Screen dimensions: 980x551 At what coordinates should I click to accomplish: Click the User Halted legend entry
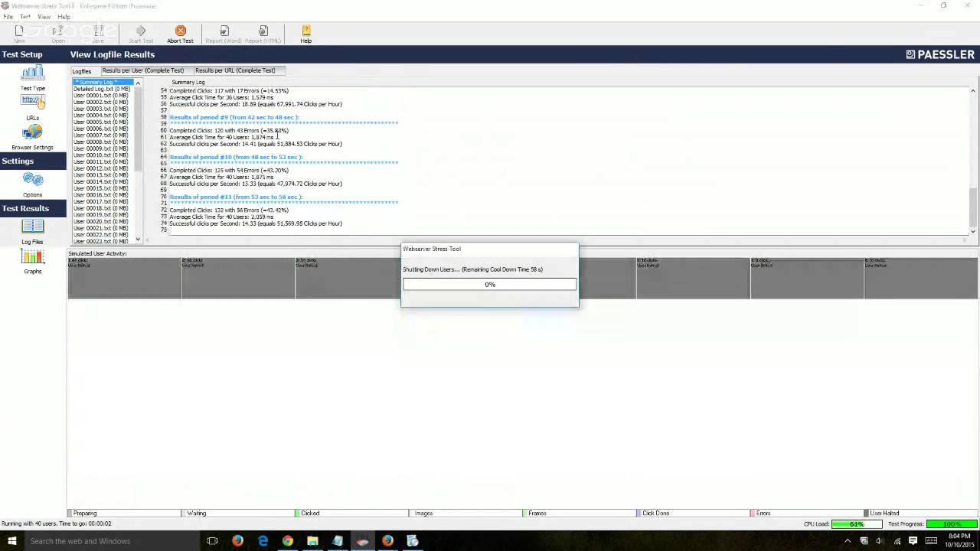click(920, 513)
